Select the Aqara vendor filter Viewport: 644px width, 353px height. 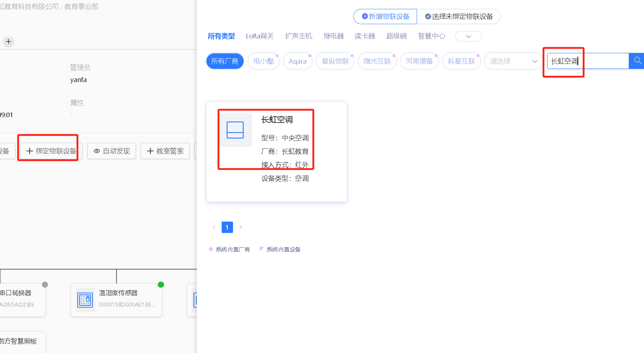297,61
